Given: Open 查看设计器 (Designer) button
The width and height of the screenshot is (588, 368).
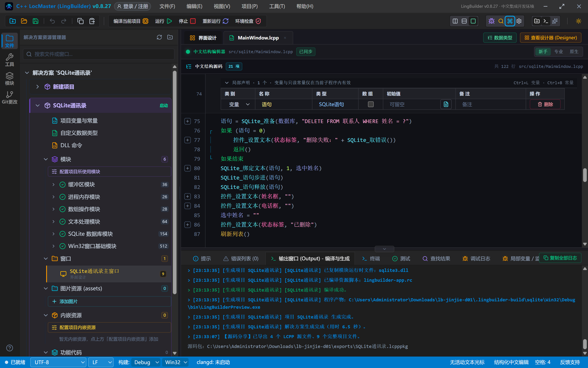Looking at the screenshot, I should coord(551,38).
